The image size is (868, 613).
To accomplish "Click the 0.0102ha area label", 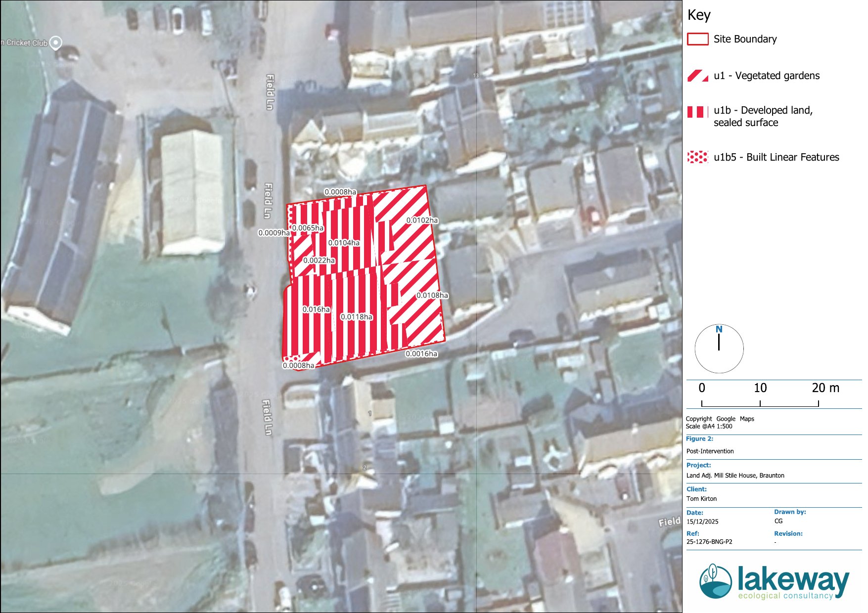I will click(422, 220).
